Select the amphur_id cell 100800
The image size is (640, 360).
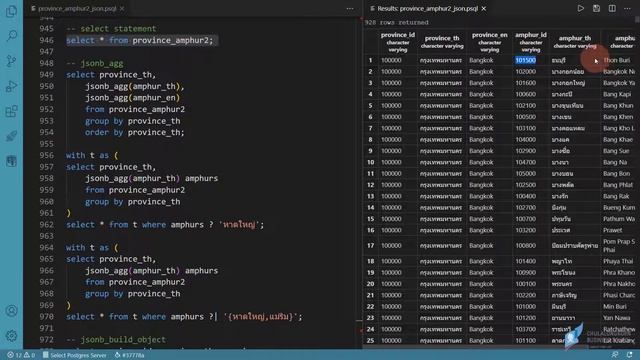[525, 246]
